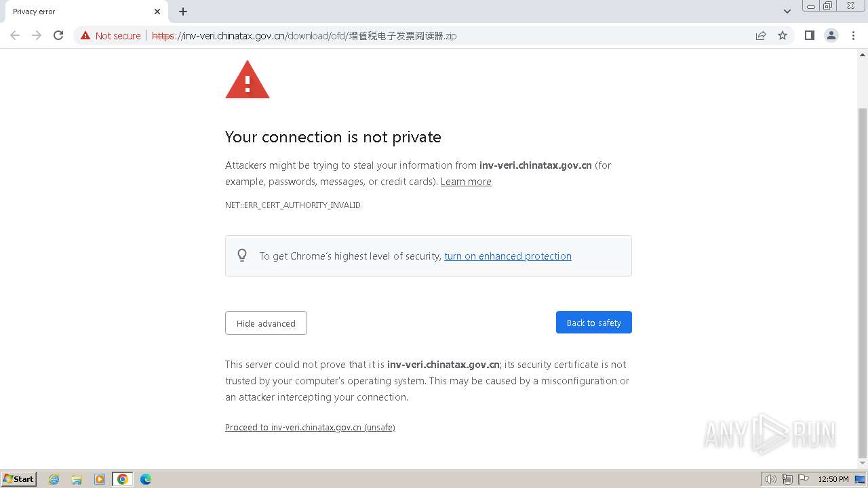Click turn on enhanced protection link
The height and width of the screenshot is (488, 868).
pyautogui.click(x=508, y=256)
